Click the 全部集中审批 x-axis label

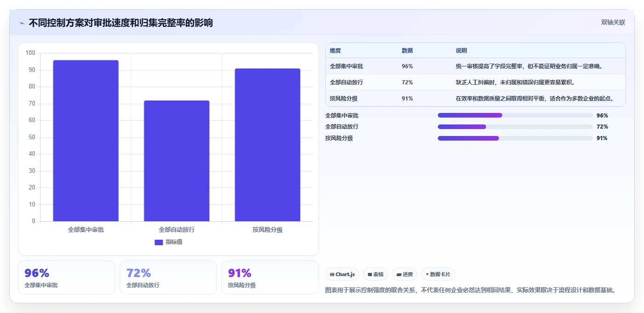(86, 230)
